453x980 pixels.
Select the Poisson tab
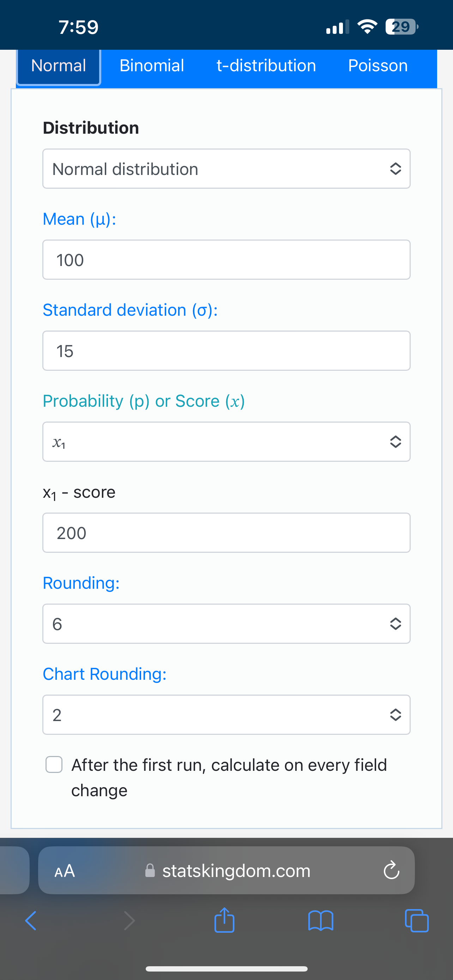point(378,66)
